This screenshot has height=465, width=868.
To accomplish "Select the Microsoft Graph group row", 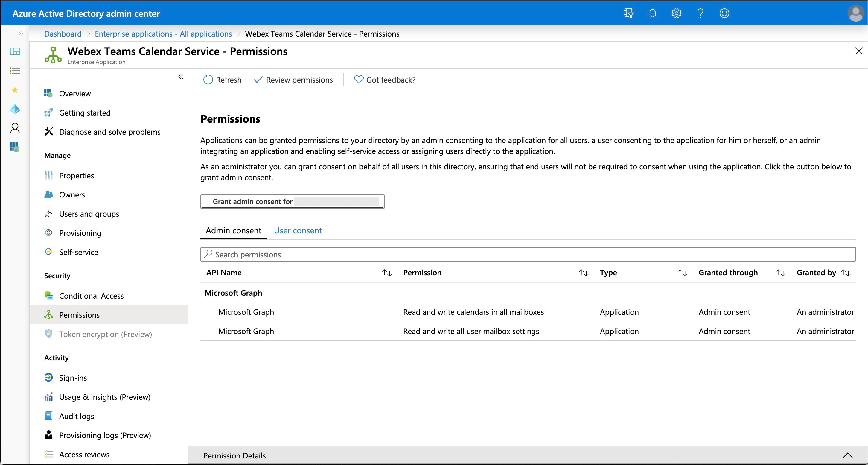I will [x=528, y=293].
